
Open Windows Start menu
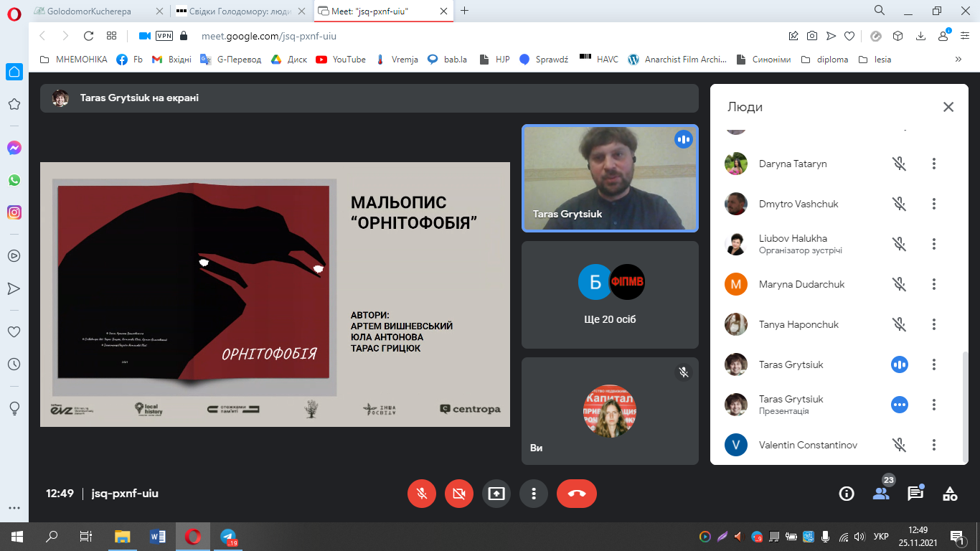click(17, 536)
